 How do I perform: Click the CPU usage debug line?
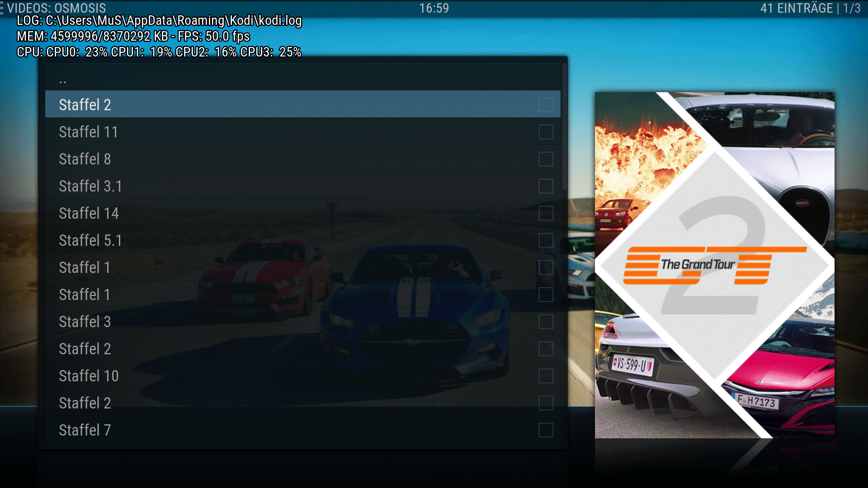click(159, 52)
